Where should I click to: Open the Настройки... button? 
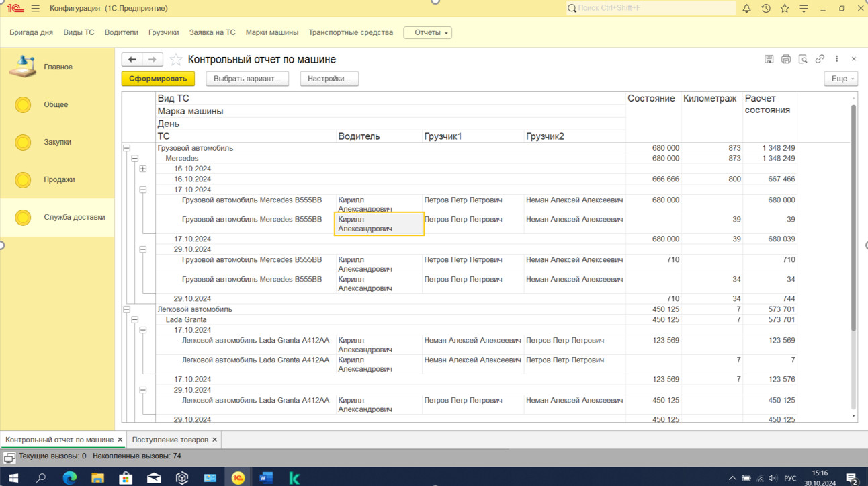tap(329, 79)
